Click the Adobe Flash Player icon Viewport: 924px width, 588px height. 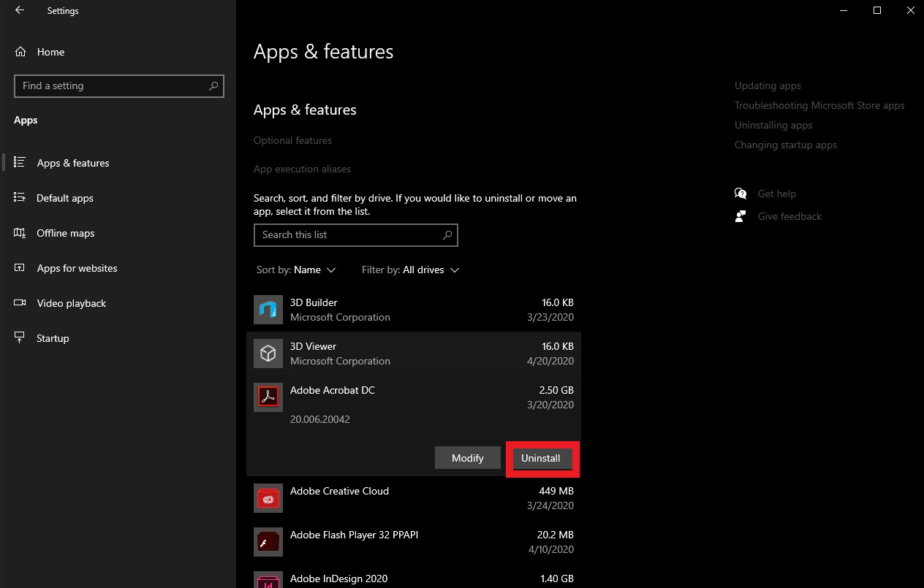268,542
